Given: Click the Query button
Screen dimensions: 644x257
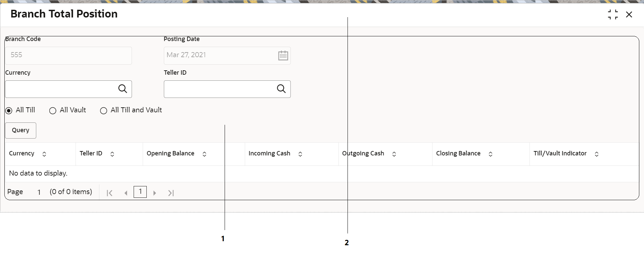Looking at the screenshot, I should 20,131.
